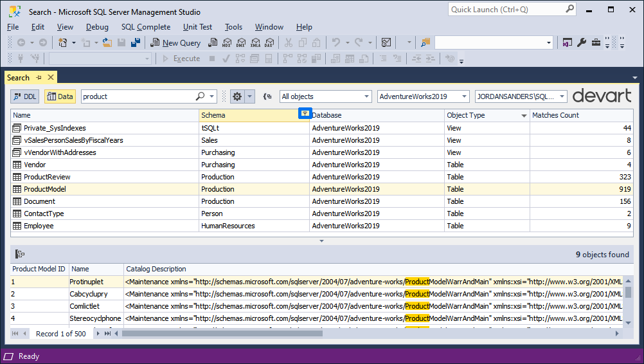Click the wildcard braces icon

click(x=267, y=96)
